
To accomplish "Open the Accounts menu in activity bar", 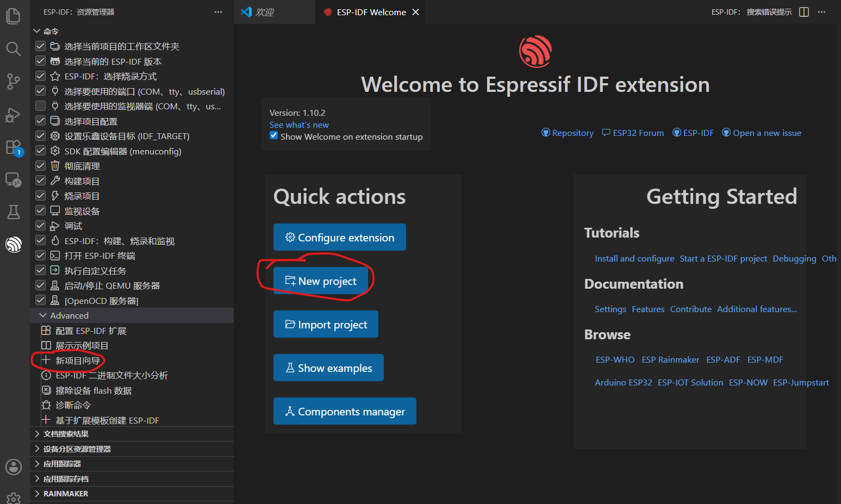I will (13, 466).
